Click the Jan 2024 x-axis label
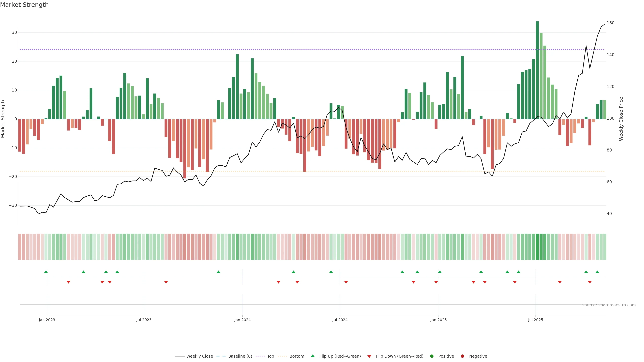The image size is (644, 362). (x=242, y=320)
